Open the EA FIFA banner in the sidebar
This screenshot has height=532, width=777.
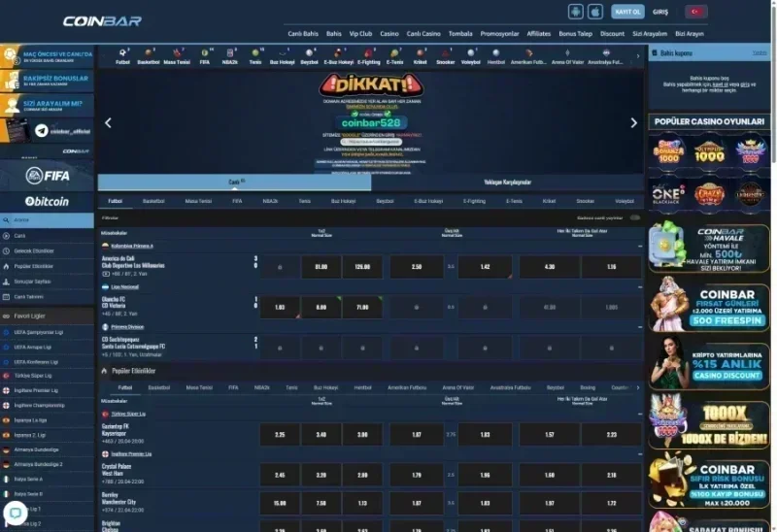tap(47, 176)
